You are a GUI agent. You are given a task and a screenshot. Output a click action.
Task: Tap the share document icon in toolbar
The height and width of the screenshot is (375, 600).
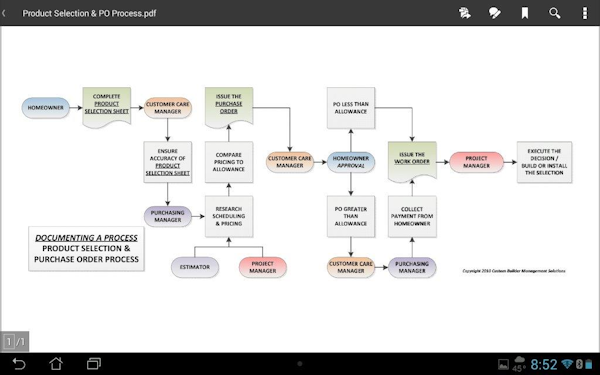465,13
